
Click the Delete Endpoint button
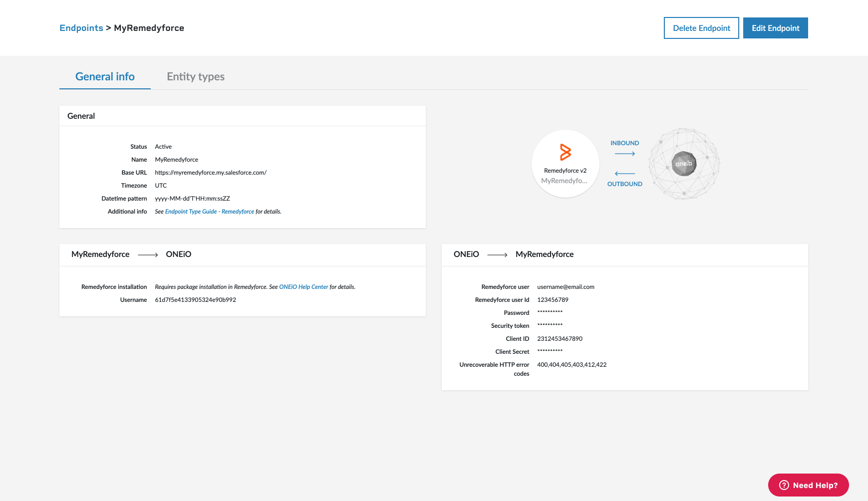[x=701, y=28]
